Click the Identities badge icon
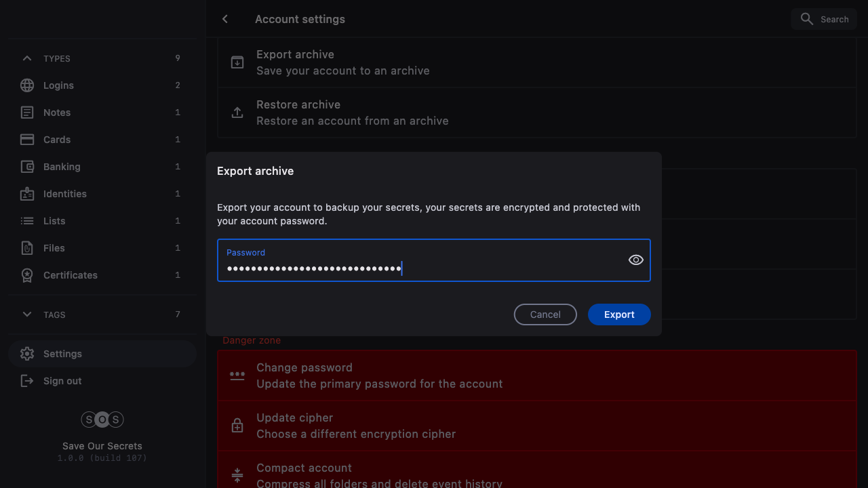Image resolution: width=868 pixels, height=488 pixels. [x=27, y=194]
